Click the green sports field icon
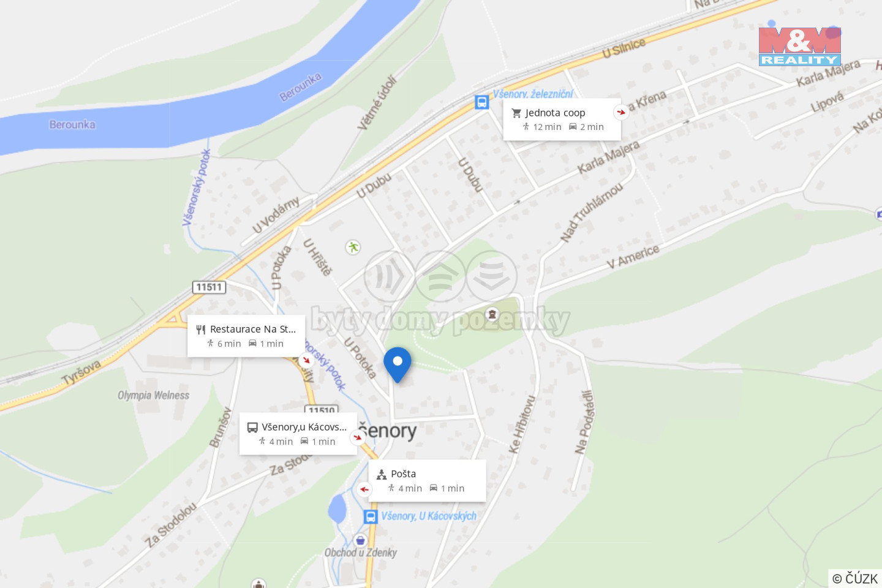This screenshot has width=882, height=588. pyautogui.click(x=353, y=247)
